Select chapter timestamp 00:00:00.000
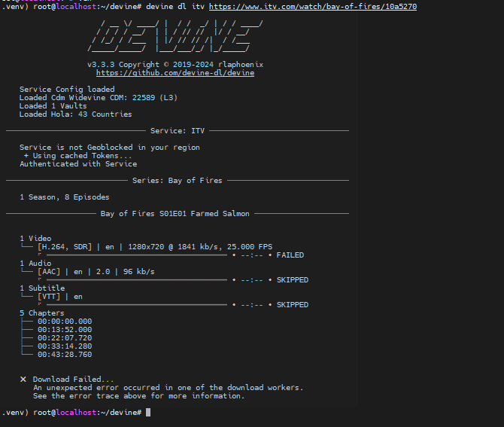Image resolution: width=504 pixels, height=427 pixels. pos(65,321)
